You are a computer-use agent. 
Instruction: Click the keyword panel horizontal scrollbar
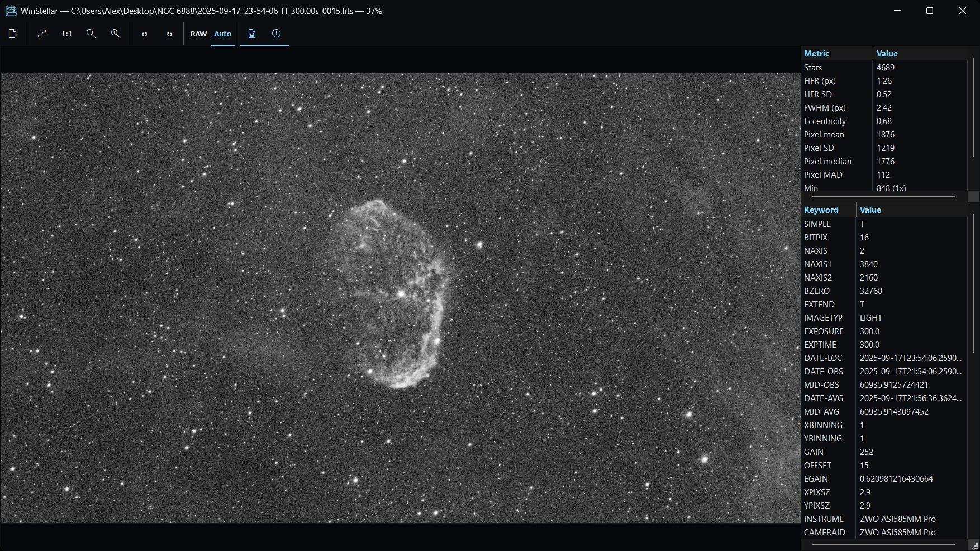(x=883, y=544)
